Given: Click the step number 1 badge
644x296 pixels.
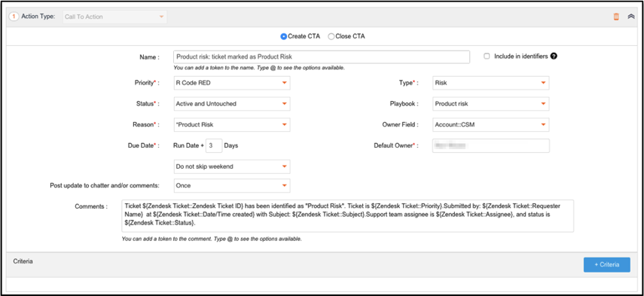Looking at the screenshot, I should click(x=14, y=17).
